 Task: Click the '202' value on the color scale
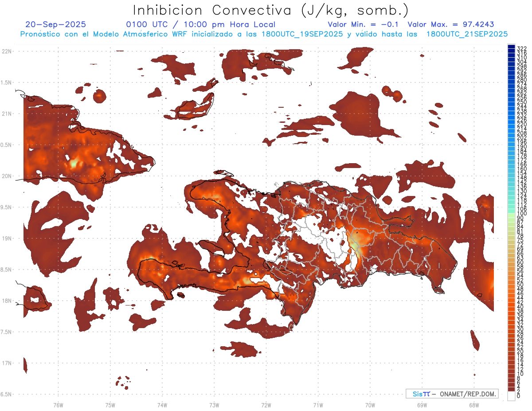pos(522,137)
